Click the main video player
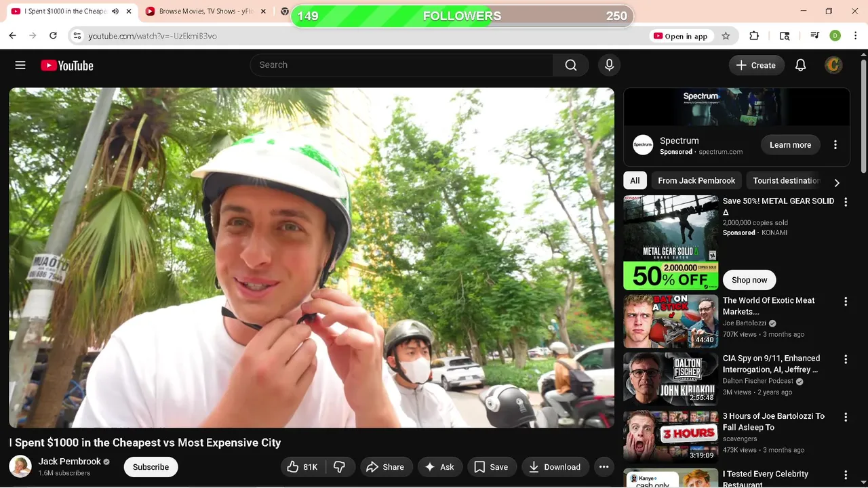The image size is (868, 488). (x=311, y=258)
